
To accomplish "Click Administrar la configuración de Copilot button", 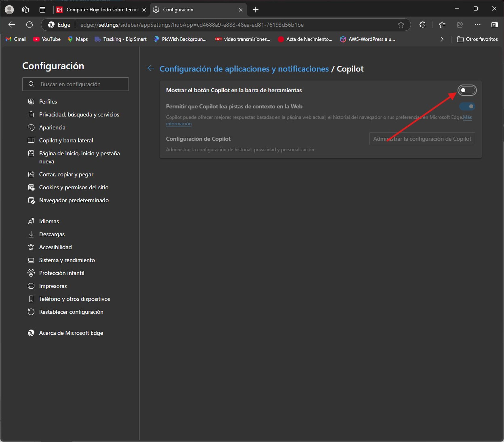I will (422, 139).
